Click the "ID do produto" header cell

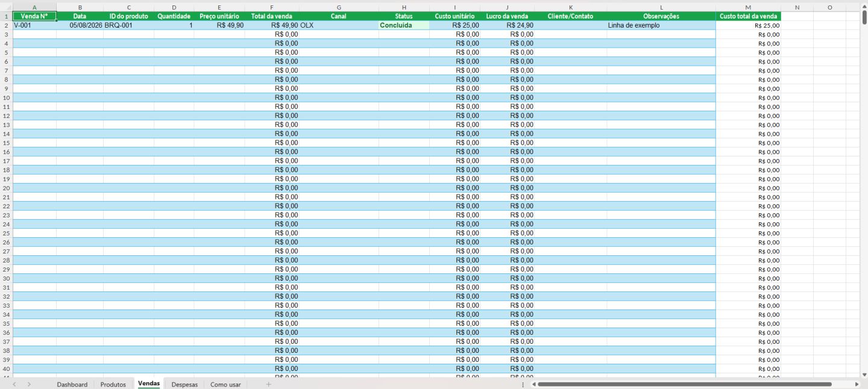128,16
